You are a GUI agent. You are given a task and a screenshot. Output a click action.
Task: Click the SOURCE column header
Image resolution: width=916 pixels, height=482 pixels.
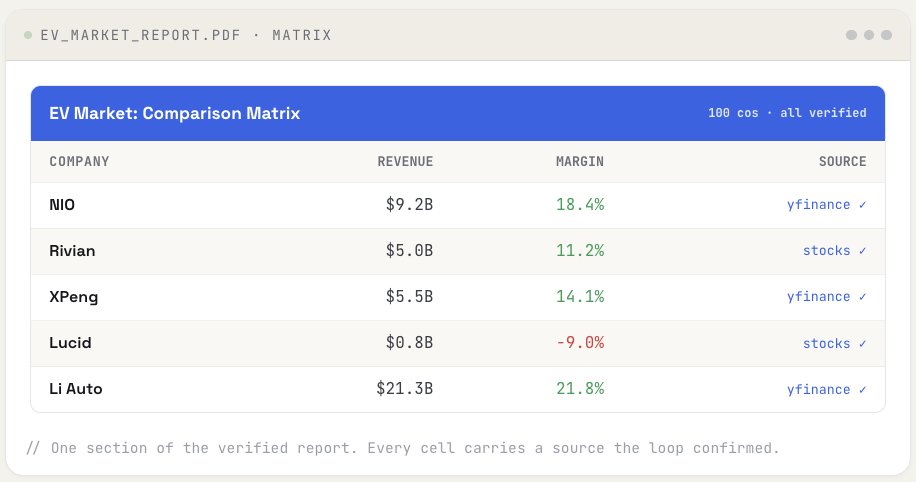point(842,161)
